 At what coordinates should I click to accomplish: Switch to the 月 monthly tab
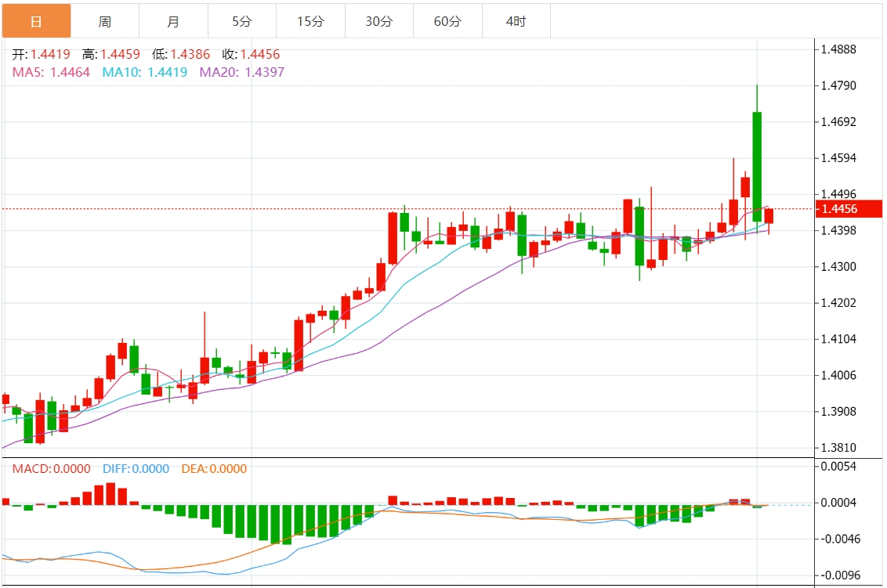173,21
